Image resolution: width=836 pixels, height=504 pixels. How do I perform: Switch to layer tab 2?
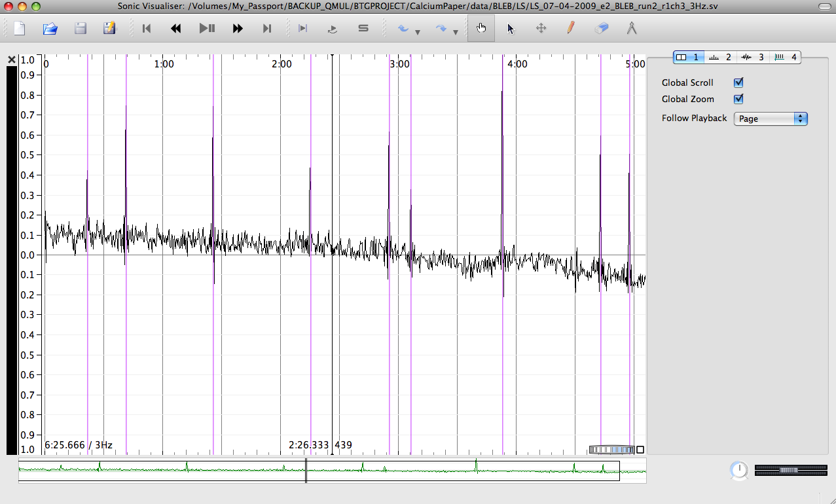click(721, 58)
